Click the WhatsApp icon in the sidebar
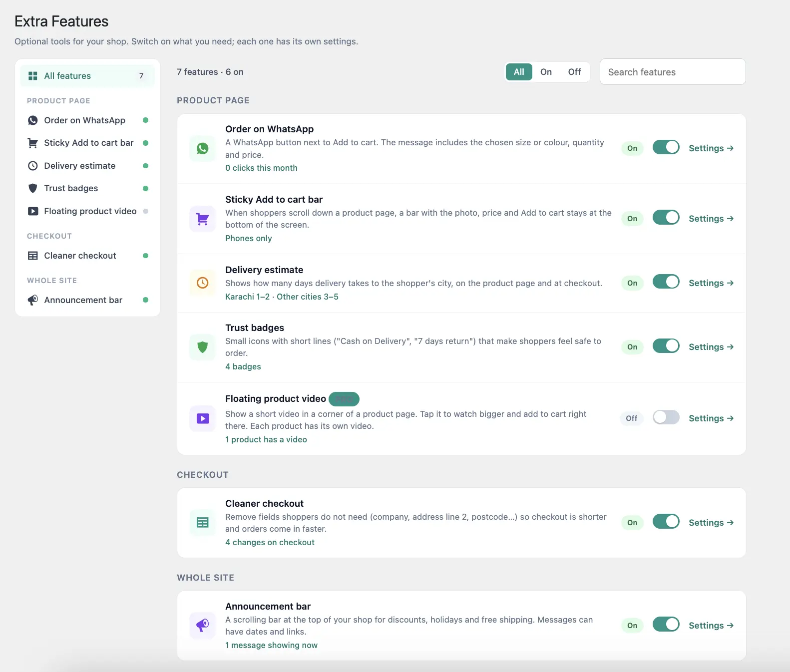 (33, 120)
